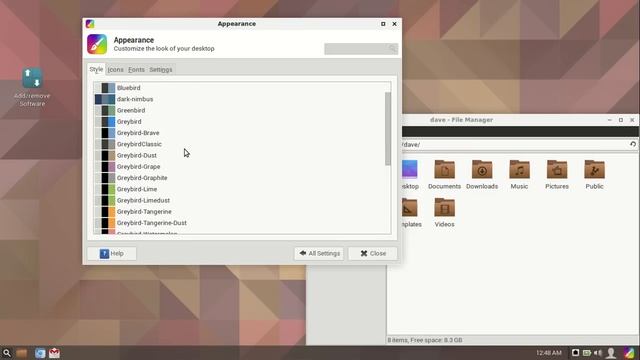This screenshot has height=360, width=640.
Task: Select the Greybird-Tangerine-Dust theme
Action: coord(242,223)
